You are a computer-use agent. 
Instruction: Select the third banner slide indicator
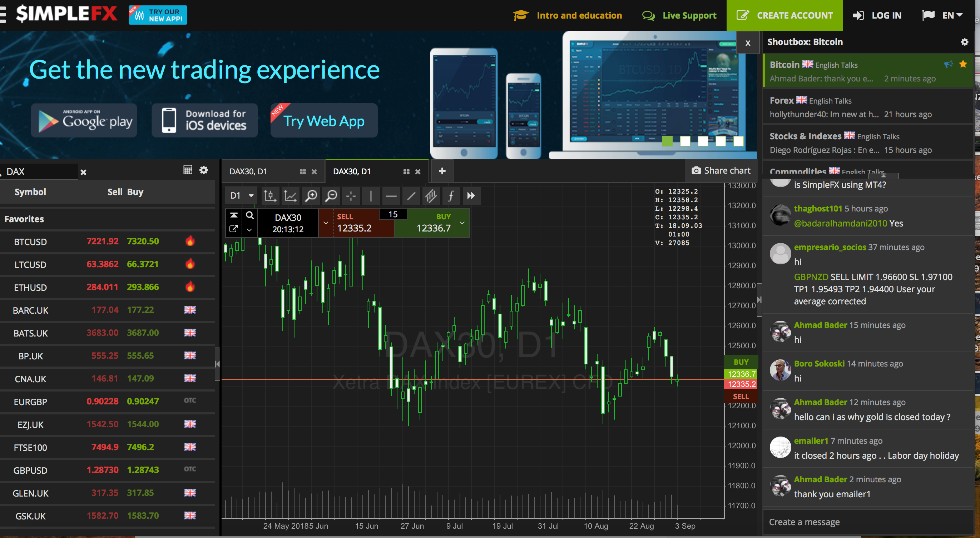coord(703,141)
